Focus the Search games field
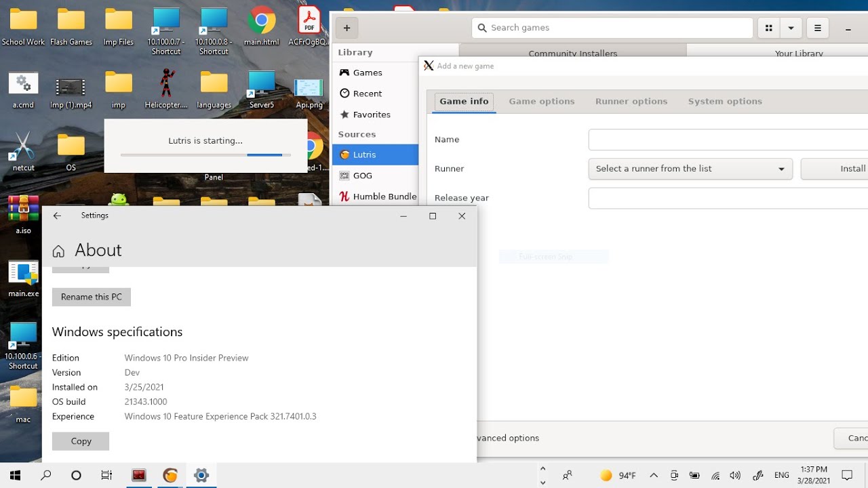 click(612, 28)
